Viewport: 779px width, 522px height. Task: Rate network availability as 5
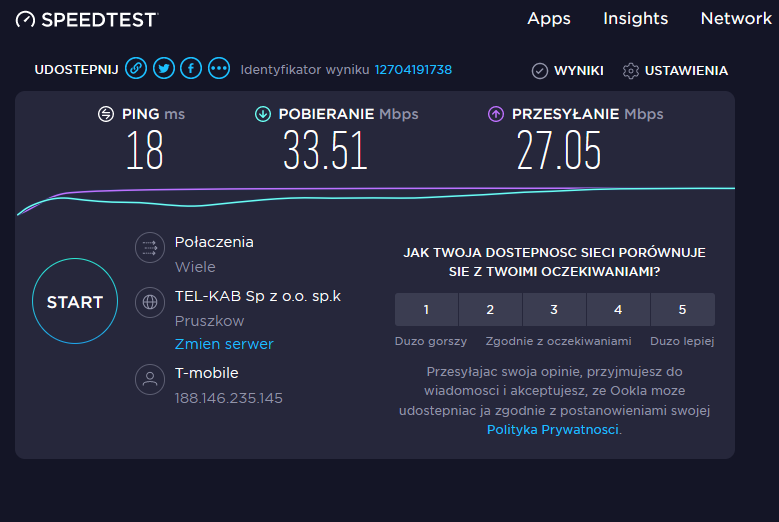point(683,309)
